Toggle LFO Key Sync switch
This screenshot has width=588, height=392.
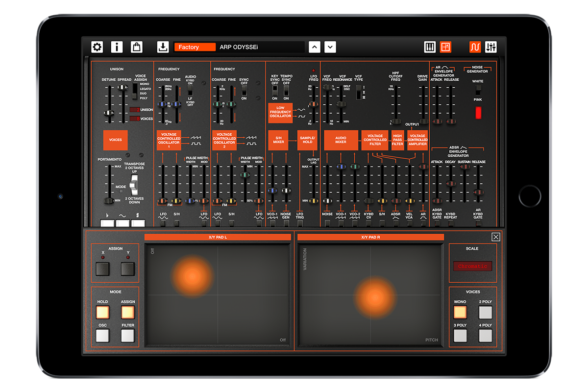point(274,91)
